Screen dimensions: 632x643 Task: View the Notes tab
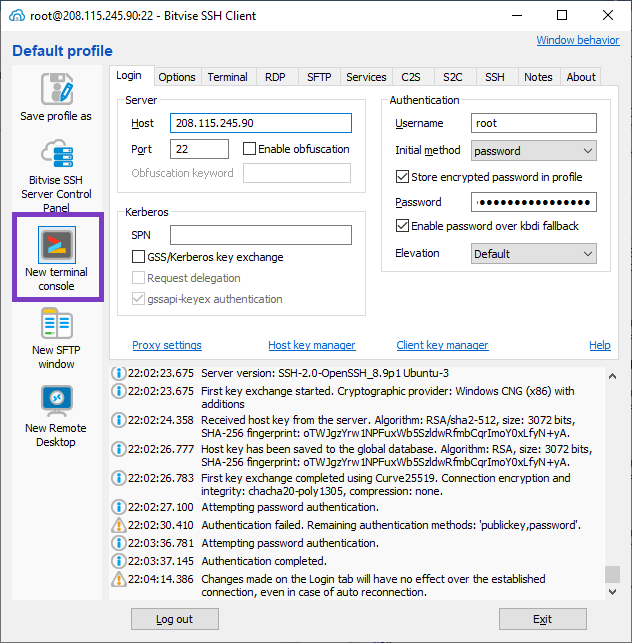pos(538,77)
